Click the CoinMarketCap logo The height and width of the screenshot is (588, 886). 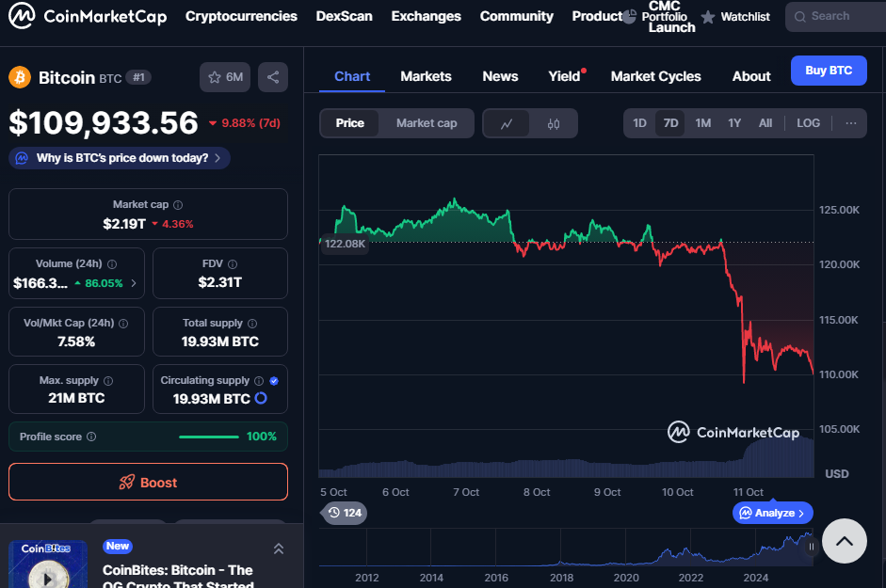coord(87,16)
